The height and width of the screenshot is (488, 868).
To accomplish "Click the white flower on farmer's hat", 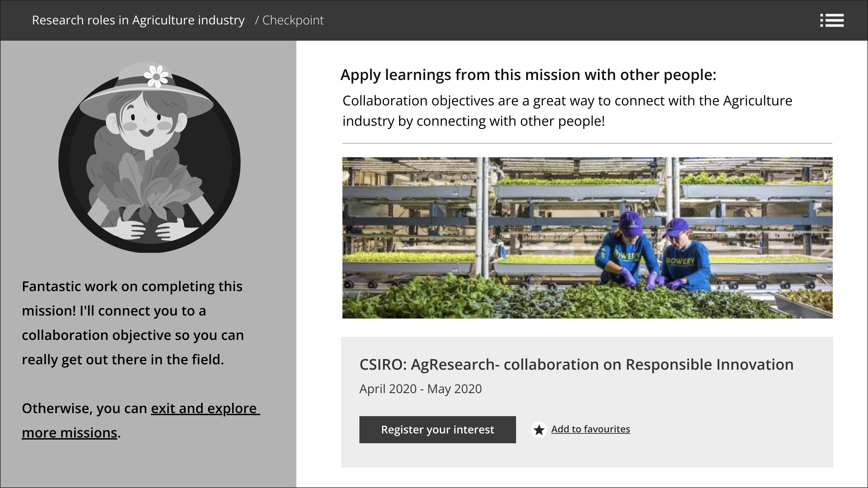I will pos(156,77).
